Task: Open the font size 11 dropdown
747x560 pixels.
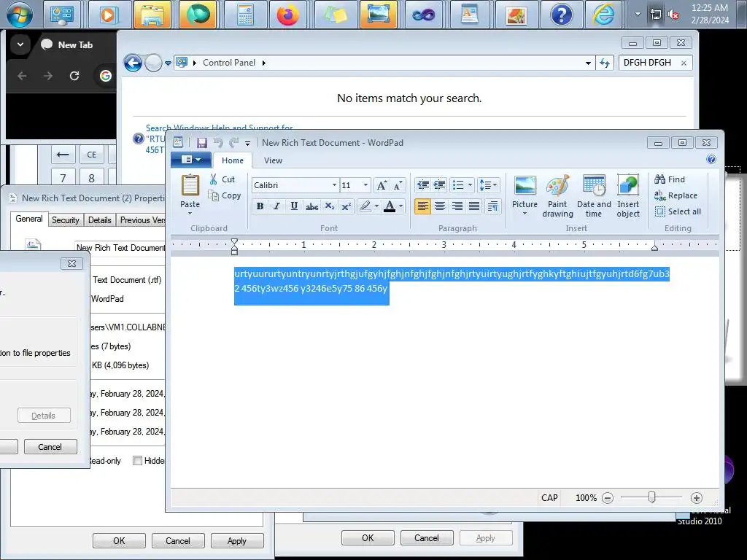Action: point(365,185)
